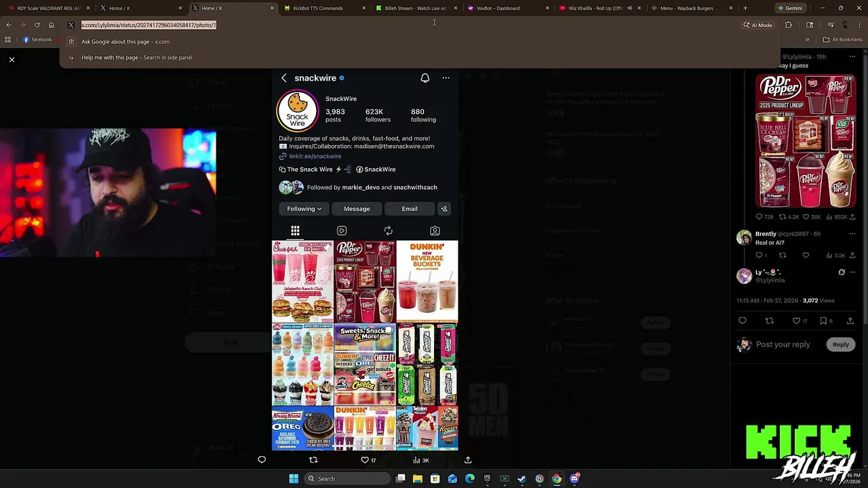Open File Explorer from the taskbar

(x=418, y=479)
